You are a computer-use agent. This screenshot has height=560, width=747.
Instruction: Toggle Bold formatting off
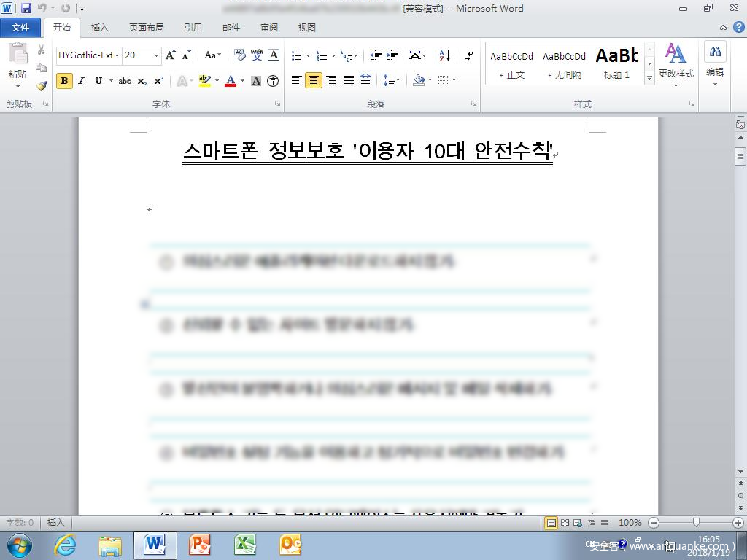64,81
